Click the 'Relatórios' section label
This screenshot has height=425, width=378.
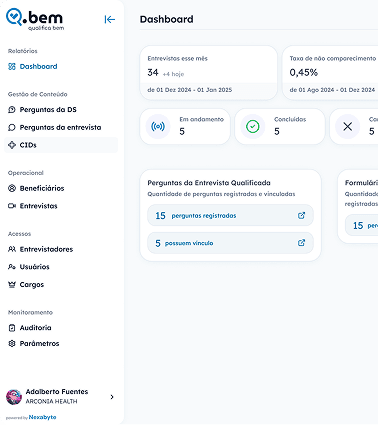coord(23,51)
